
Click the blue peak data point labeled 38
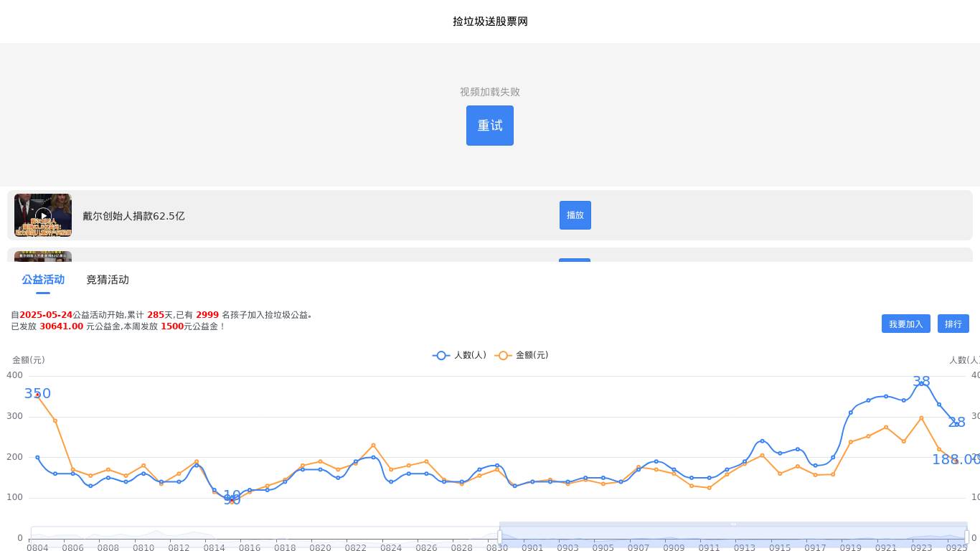(x=921, y=383)
